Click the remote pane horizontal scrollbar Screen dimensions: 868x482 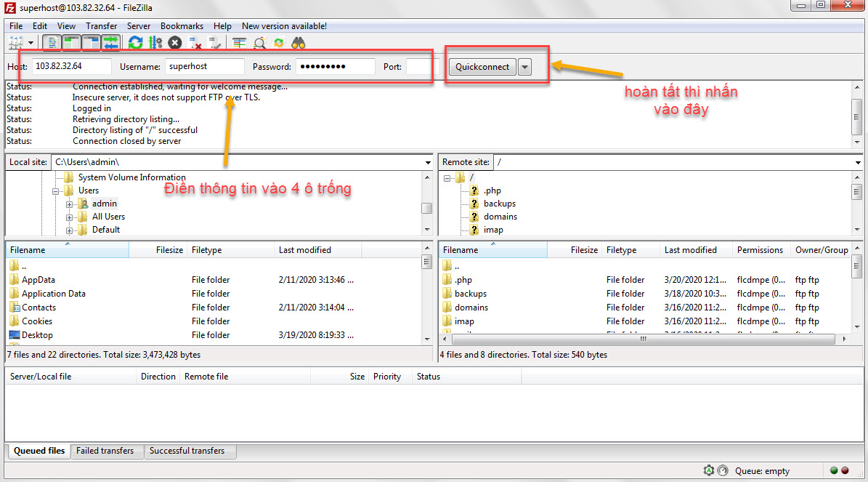[x=643, y=339]
